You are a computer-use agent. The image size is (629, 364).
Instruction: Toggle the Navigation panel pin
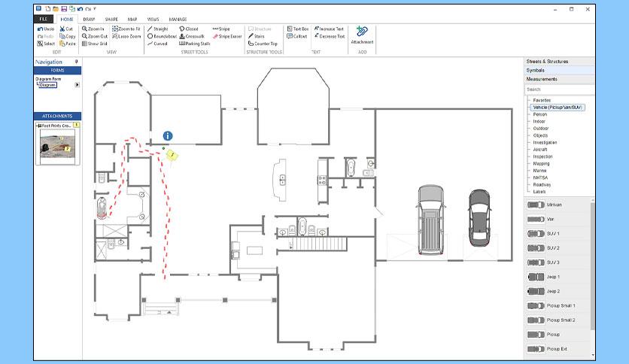[x=76, y=62]
